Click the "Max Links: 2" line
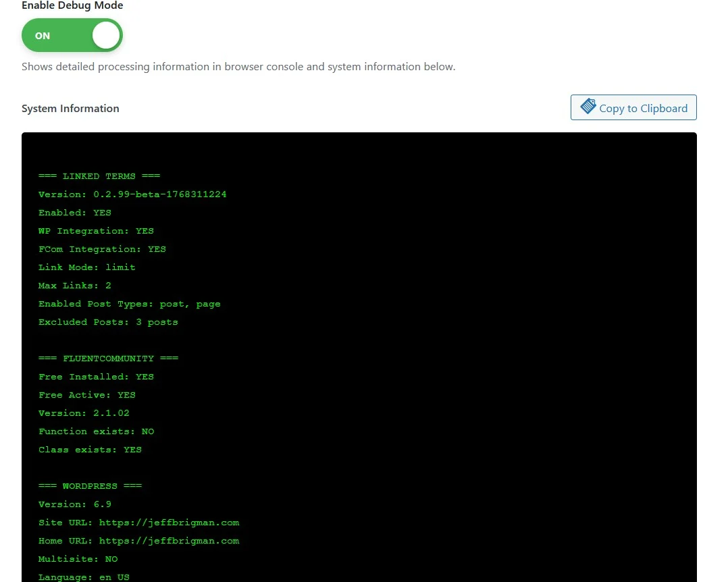This screenshot has height=582, width=728. 75,286
